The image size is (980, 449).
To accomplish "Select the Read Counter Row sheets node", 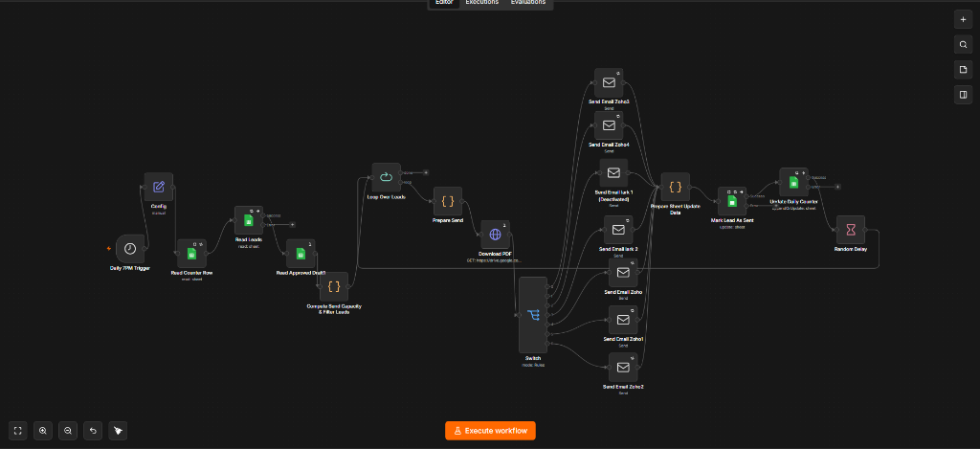I will click(x=191, y=254).
